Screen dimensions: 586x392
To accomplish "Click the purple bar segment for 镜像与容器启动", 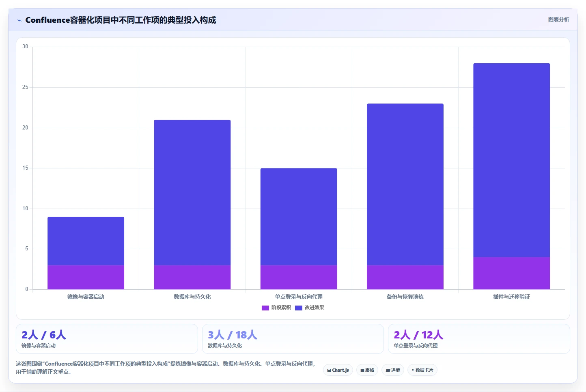I will (86, 277).
